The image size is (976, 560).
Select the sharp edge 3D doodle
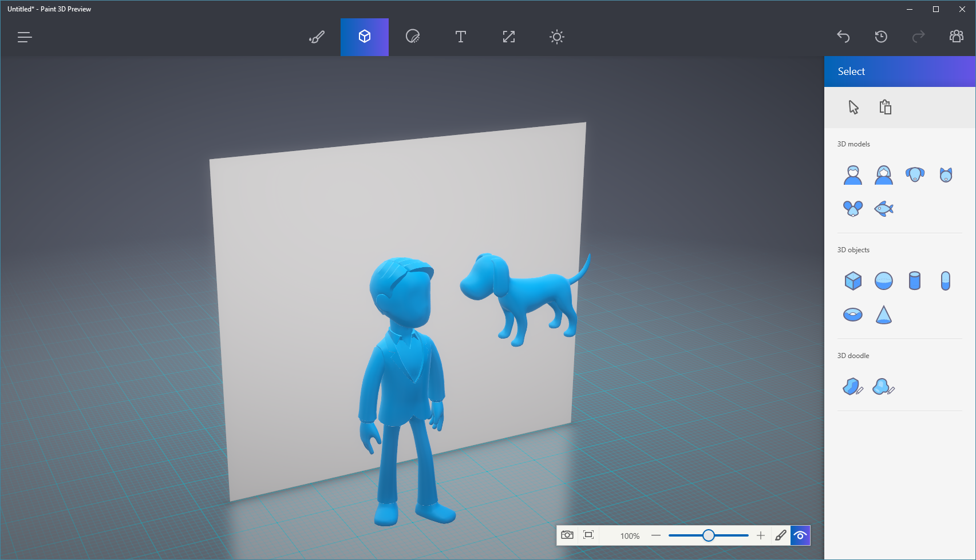click(x=853, y=387)
